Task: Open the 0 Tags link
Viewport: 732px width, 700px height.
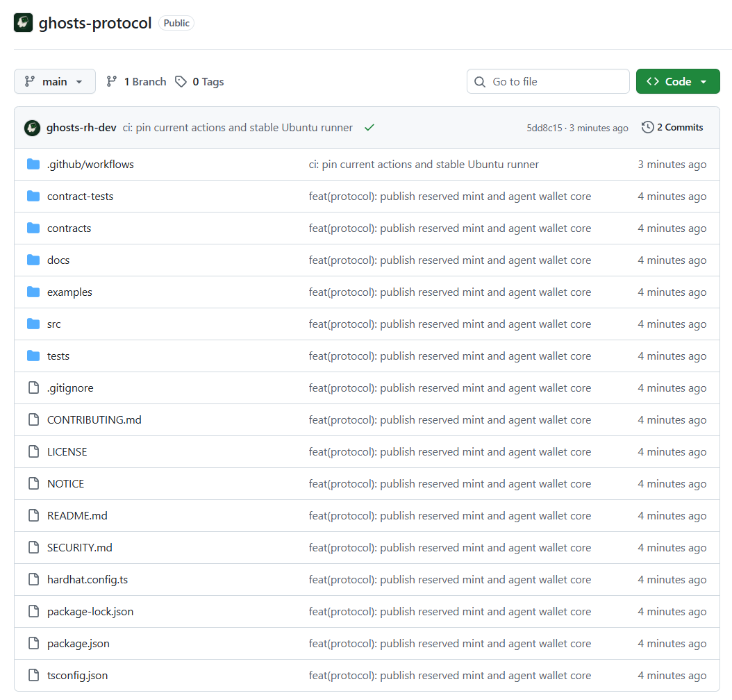Action: point(199,82)
